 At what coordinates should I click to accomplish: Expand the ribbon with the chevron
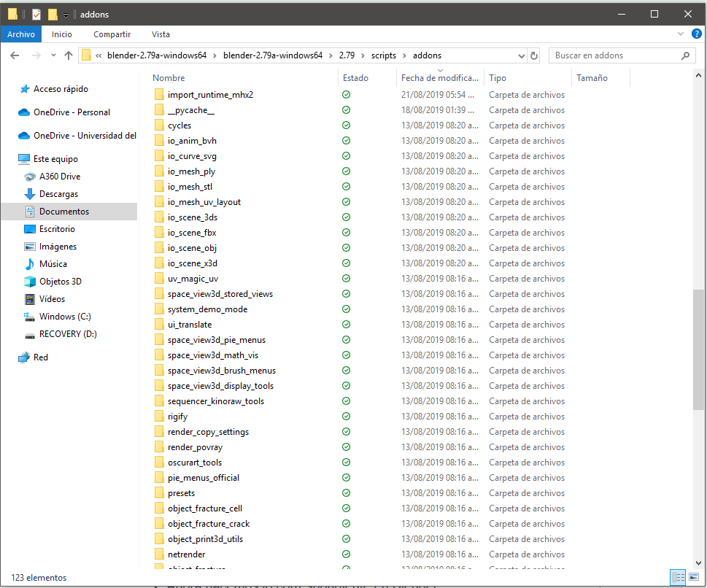click(679, 34)
